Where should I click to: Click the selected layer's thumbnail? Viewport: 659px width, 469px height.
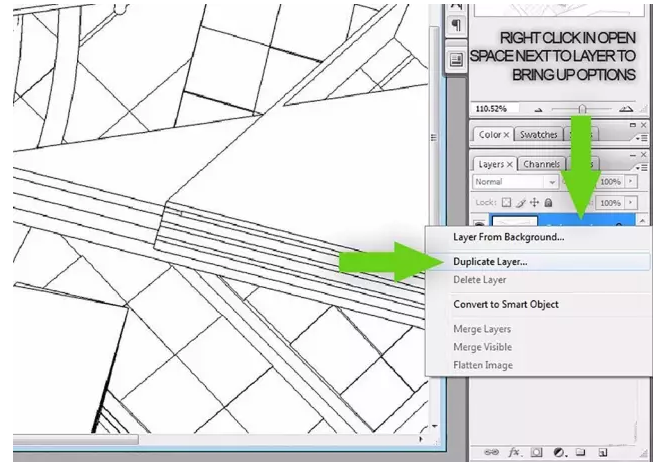pyautogui.click(x=515, y=221)
